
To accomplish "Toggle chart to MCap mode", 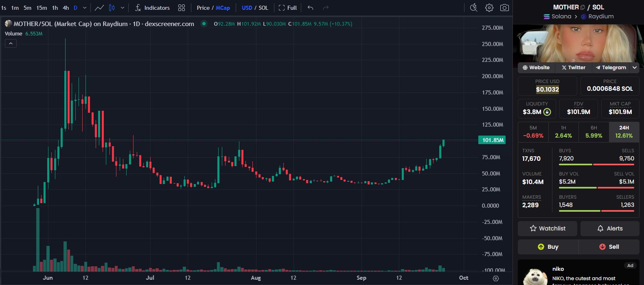I will [223, 8].
